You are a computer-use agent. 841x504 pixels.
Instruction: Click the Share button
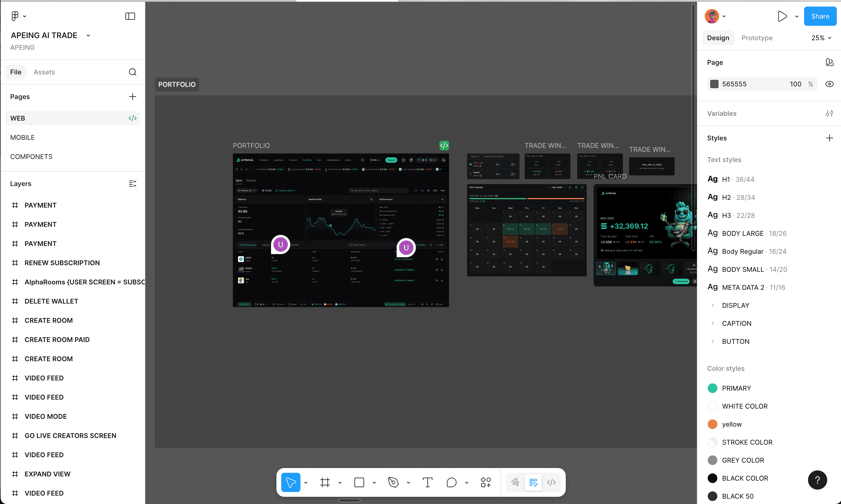[x=820, y=16]
